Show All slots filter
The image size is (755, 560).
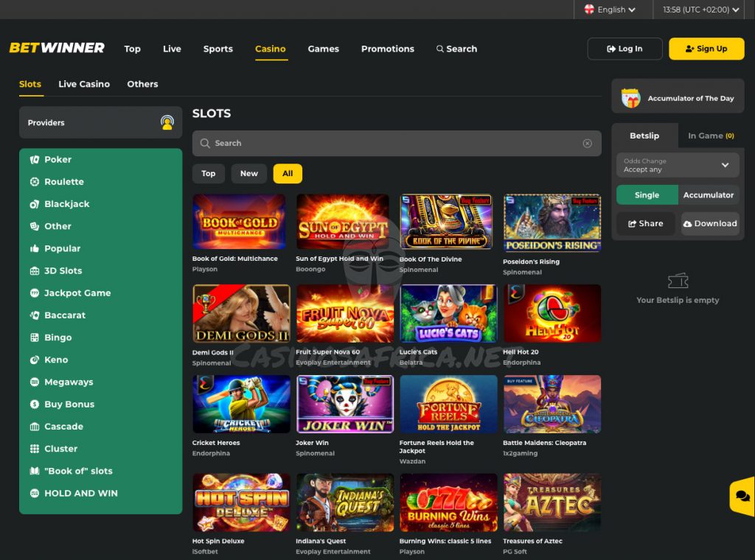(288, 174)
